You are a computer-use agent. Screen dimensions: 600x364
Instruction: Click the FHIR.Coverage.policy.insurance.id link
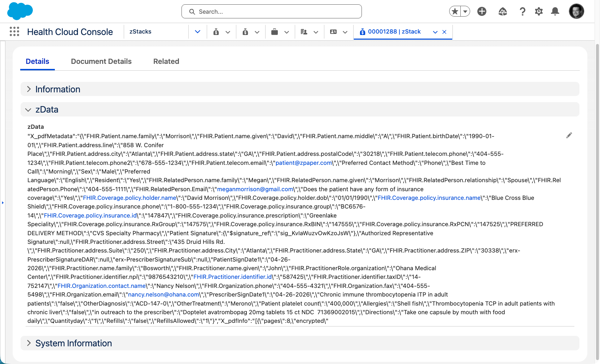coord(91,215)
